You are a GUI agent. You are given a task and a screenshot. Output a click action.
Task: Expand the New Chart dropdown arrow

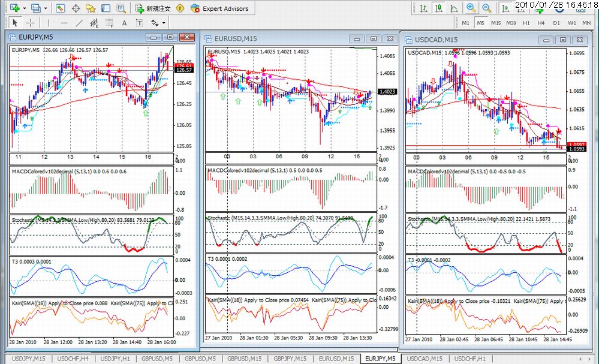pos(25,8)
